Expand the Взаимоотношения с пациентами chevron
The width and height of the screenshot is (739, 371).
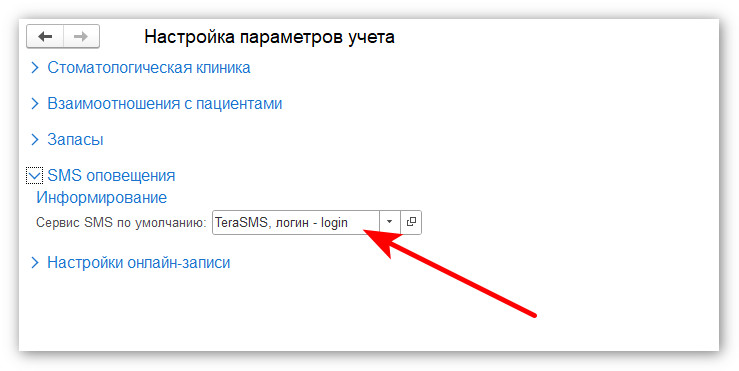pyautogui.click(x=34, y=103)
